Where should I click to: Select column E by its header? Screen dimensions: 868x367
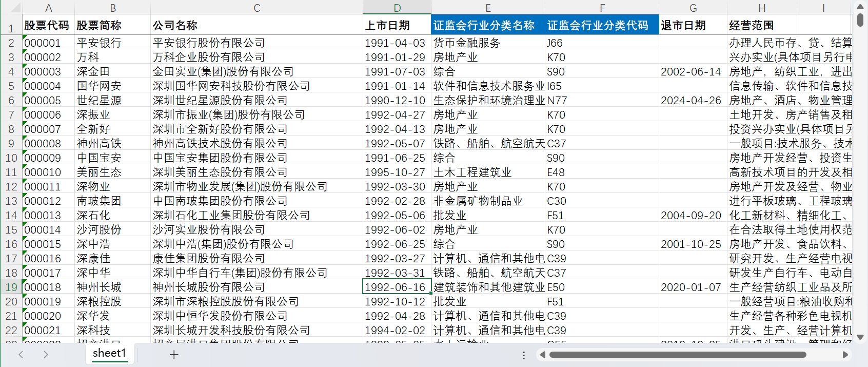(x=488, y=8)
